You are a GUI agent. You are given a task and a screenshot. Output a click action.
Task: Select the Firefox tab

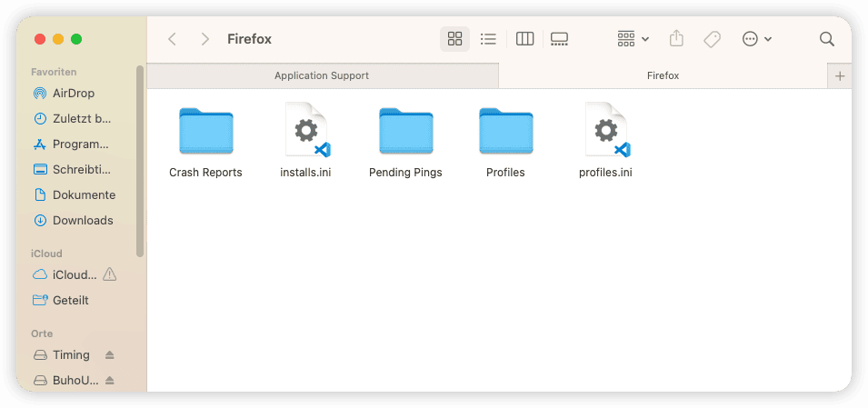click(663, 75)
